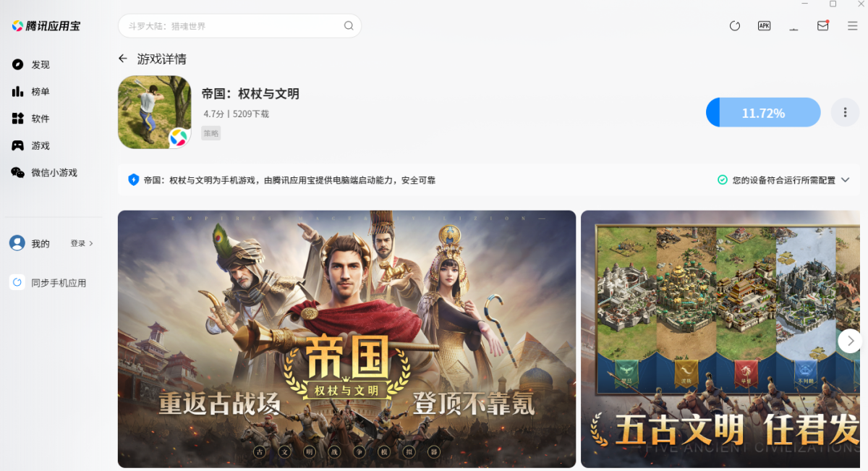Viewport: 868px width, 471px height.
Task: Expand 登录 arrow next to 我的
Action: coord(82,244)
